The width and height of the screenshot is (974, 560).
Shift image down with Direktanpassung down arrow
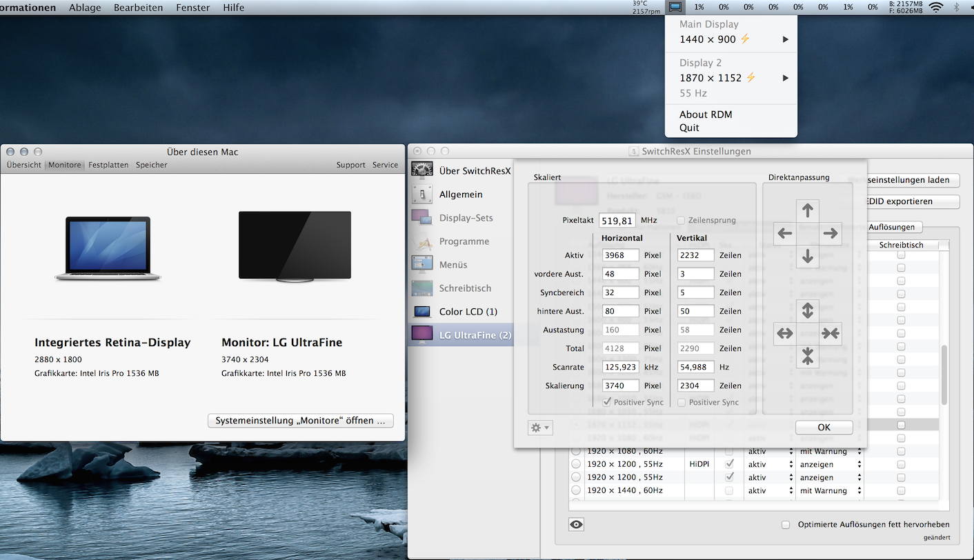tap(808, 257)
